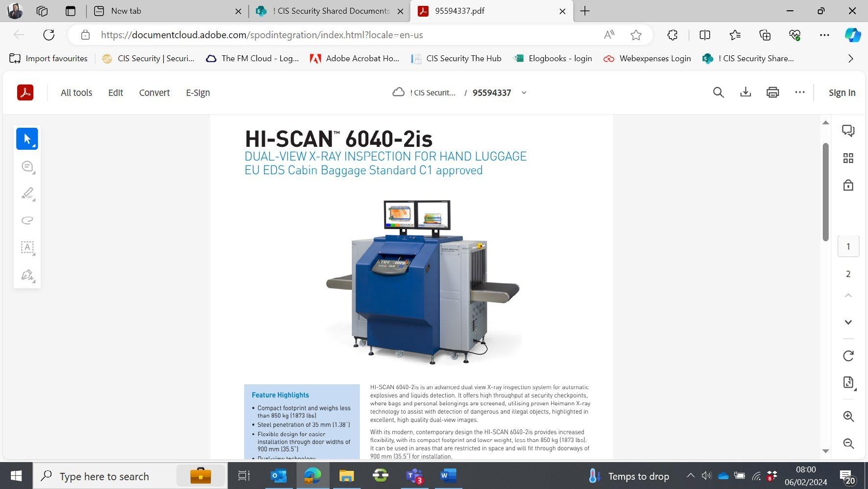Open All tools menu
The image size is (868, 489).
[76, 93]
